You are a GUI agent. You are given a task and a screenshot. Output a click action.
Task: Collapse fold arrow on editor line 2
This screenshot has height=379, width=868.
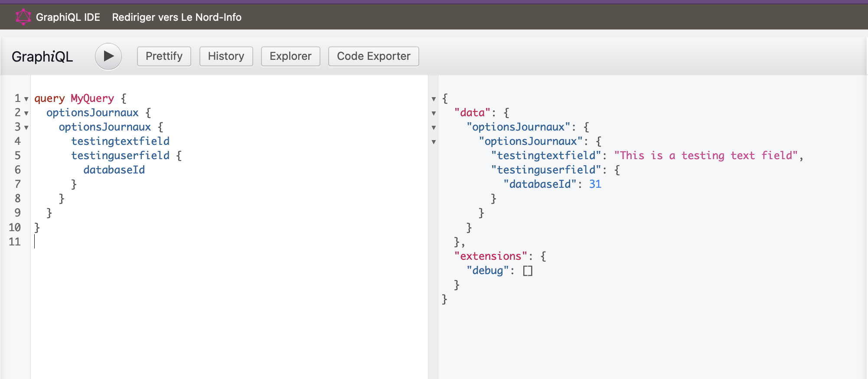pyautogui.click(x=26, y=114)
